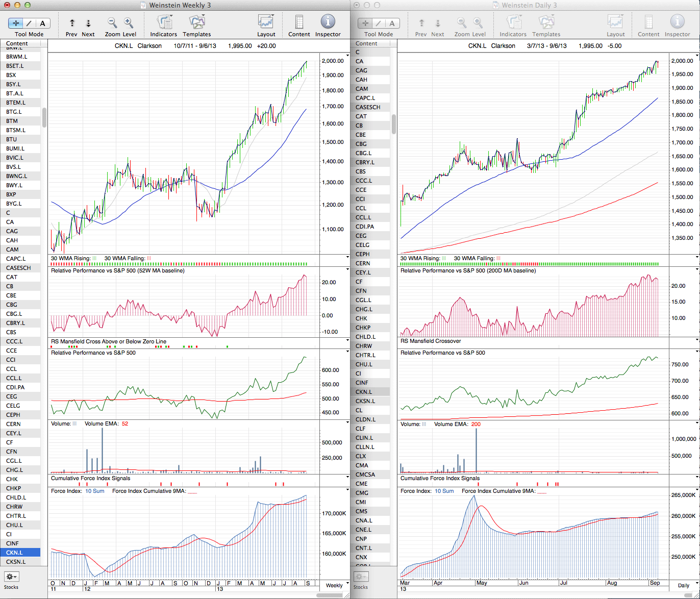
Task: Choose CKSN.L in the Daily content list
Action: point(365,401)
